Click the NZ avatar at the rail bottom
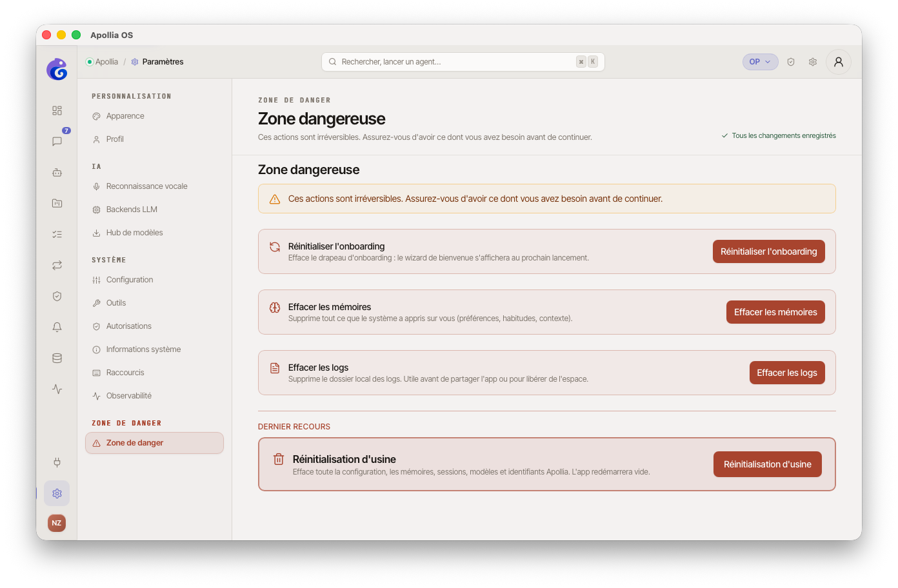 tap(57, 523)
